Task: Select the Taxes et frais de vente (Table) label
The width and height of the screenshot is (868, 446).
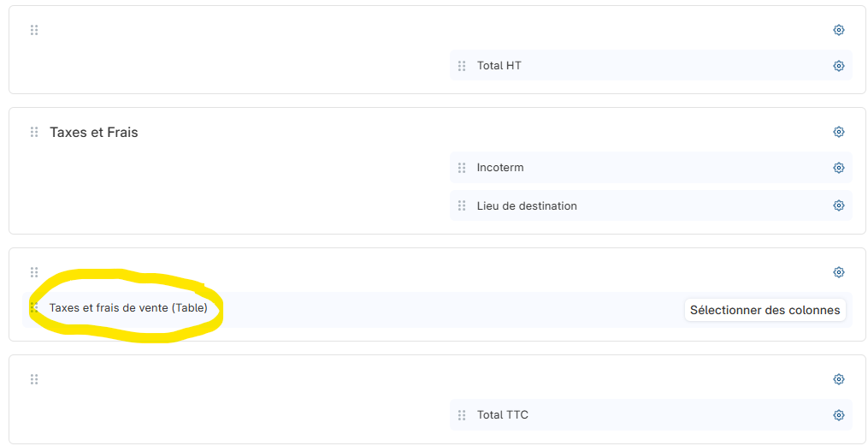Action: (x=128, y=307)
